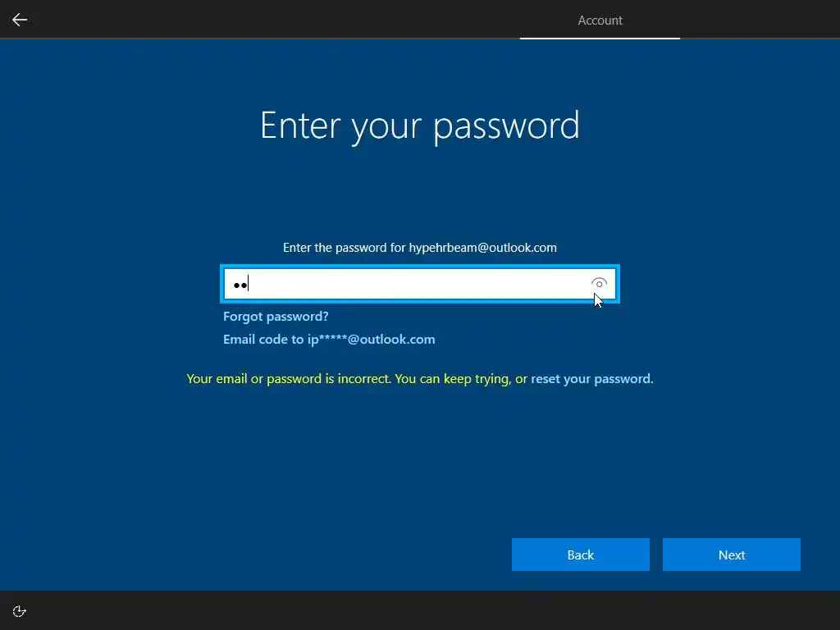840x630 pixels.
Task: Click the Back button
Action: pyautogui.click(x=581, y=555)
